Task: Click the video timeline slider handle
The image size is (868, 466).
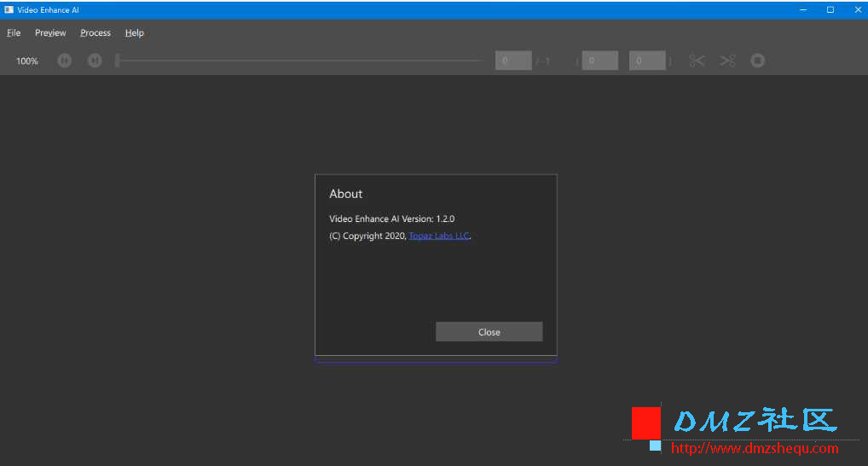Action: click(118, 61)
